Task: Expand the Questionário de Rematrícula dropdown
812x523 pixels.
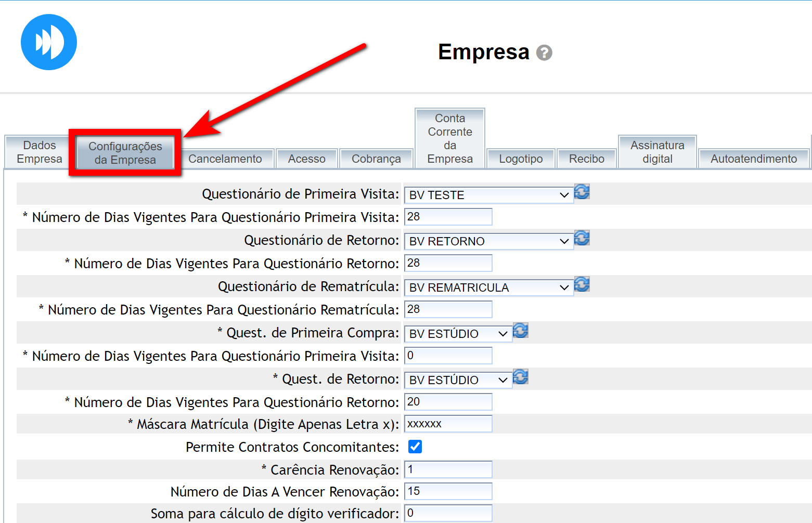Action: tap(488, 287)
